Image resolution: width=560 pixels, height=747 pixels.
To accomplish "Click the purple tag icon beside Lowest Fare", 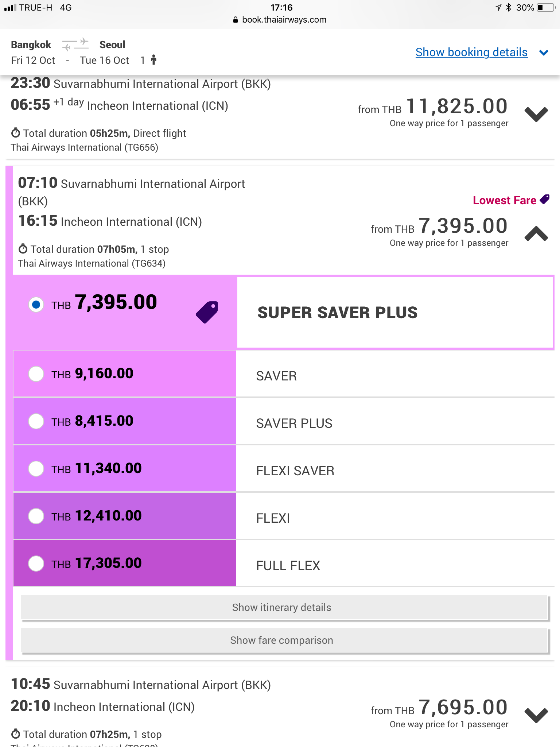I will (x=545, y=200).
